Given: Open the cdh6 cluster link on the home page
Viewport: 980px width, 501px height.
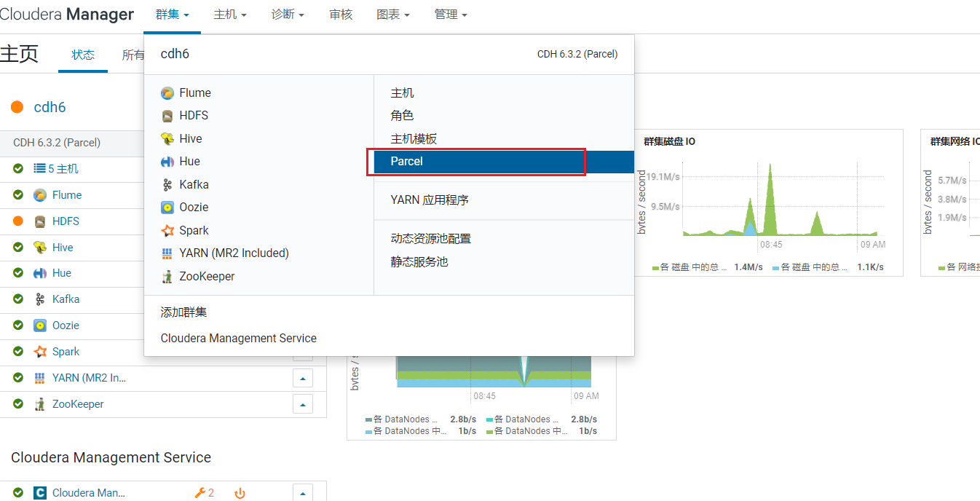Looking at the screenshot, I should (x=50, y=107).
